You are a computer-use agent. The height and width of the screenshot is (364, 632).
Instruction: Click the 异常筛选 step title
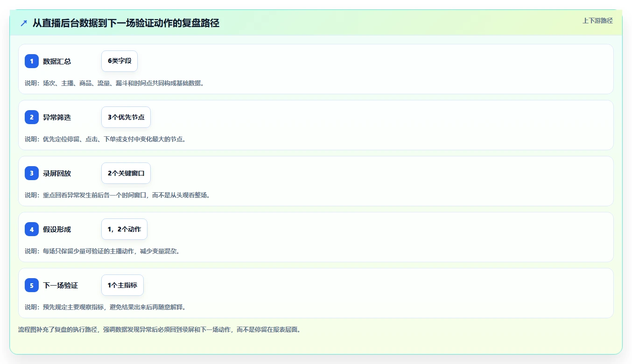tap(57, 117)
